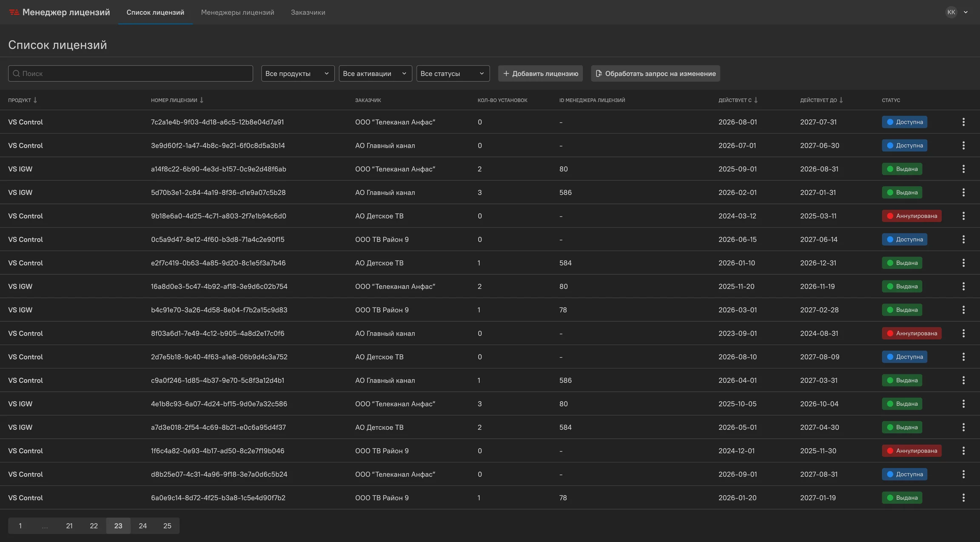Open actions menu for license 9b18e6a0-4d25

click(x=963, y=216)
